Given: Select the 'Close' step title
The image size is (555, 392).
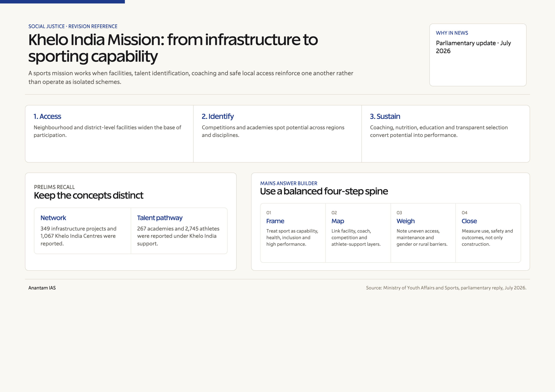Looking at the screenshot, I should coord(469,221).
